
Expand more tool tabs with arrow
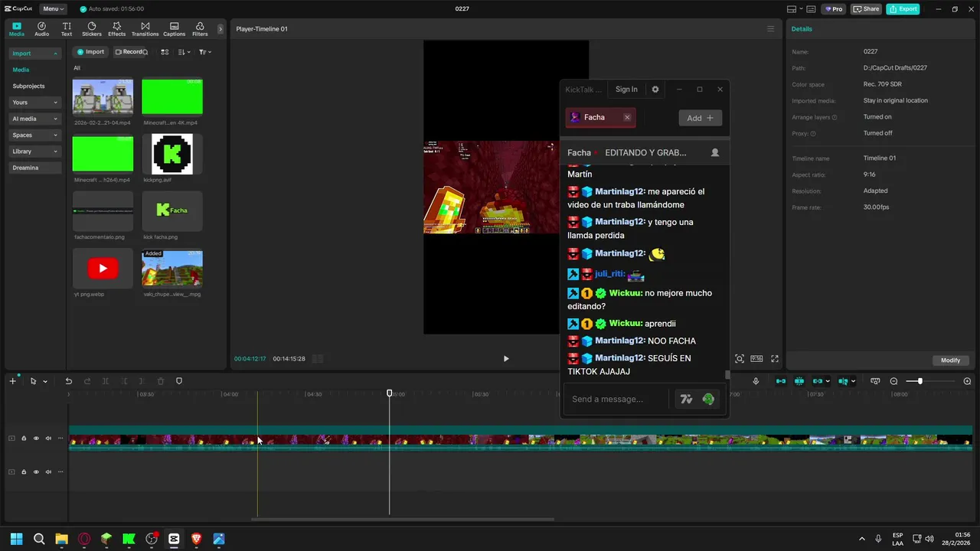click(x=220, y=29)
